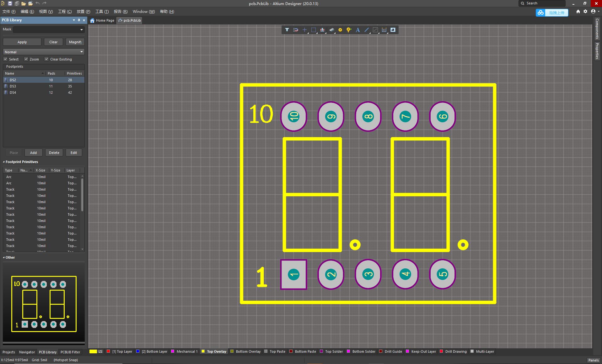This screenshot has height=364, width=602.
Task: Open the Snap options magnet icon
Action: coord(296,30)
